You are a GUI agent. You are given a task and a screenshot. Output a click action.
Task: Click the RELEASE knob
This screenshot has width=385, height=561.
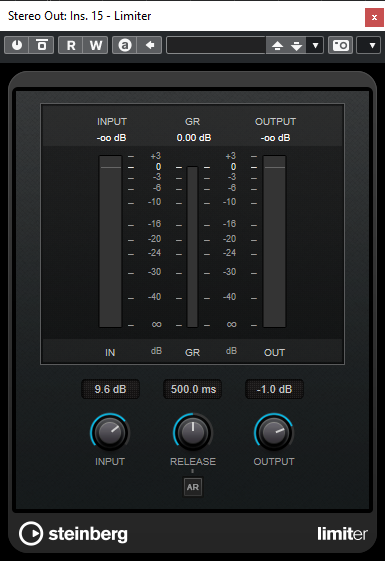[x=193, y=432]
